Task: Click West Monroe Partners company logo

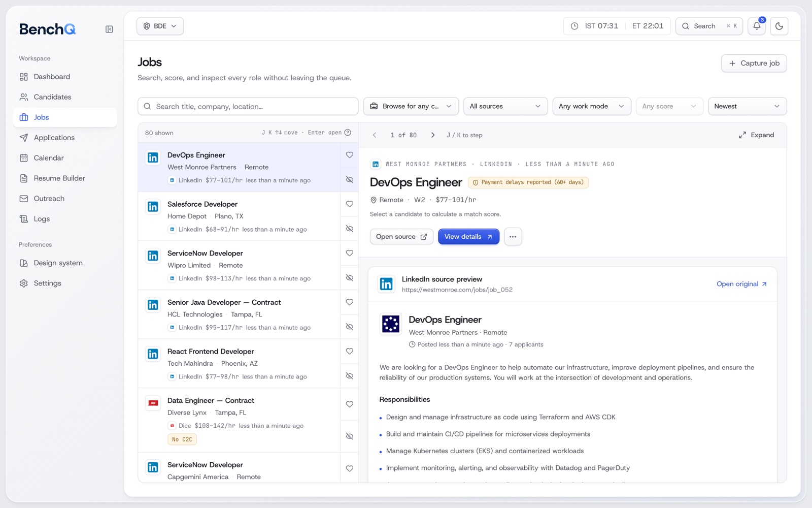Action: pyautogui.click(x=391, y=324)
